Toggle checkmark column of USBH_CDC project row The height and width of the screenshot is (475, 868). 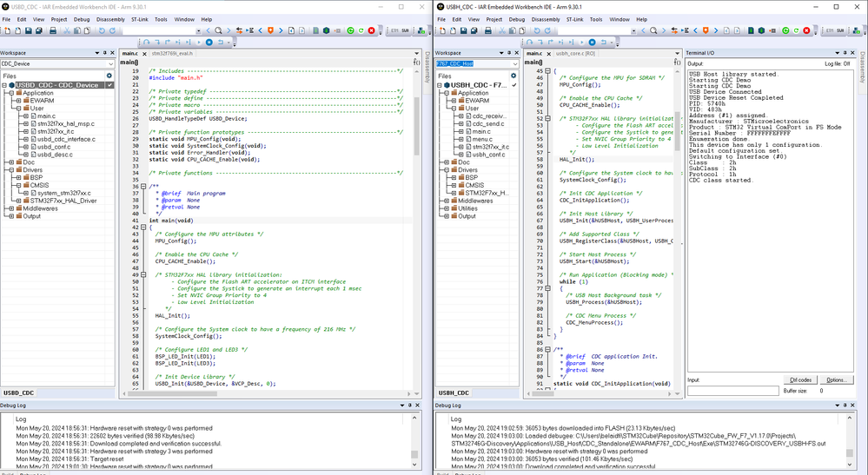[514, 85]
